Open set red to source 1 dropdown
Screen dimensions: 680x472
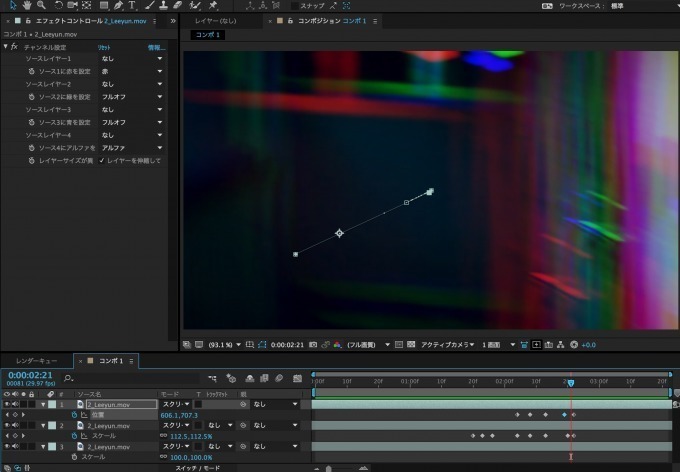[x=132, y=71]
